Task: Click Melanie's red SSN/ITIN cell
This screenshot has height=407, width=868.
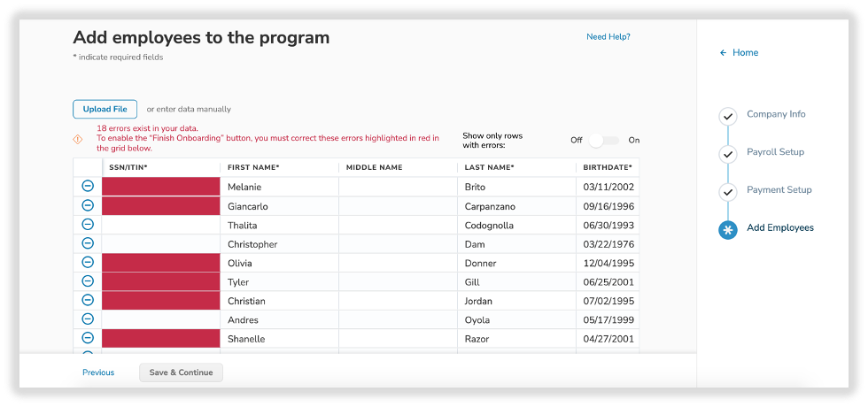Action: [160, 187]
